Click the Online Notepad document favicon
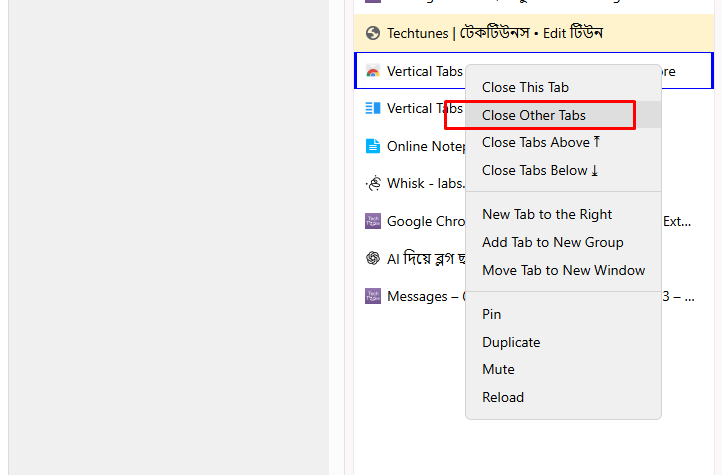 (373, 146)
